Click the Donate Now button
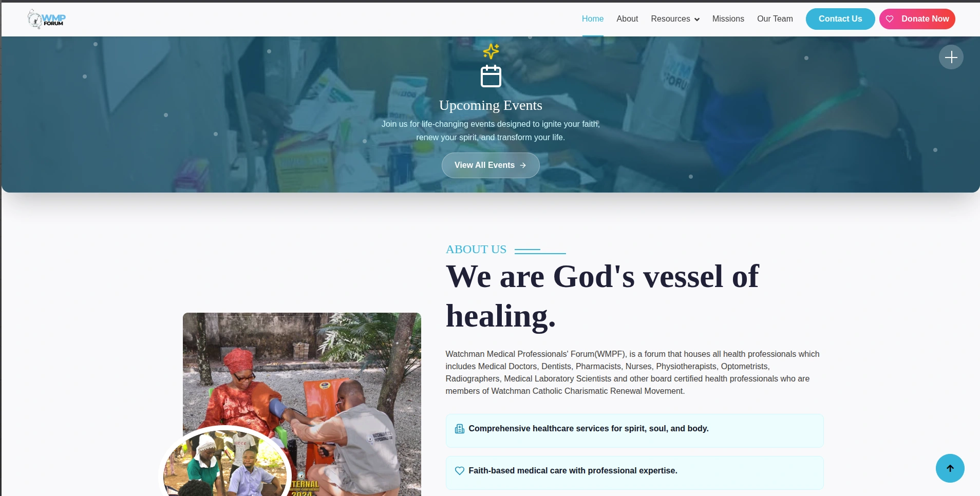Screen dimensions: 980x496 click(x=917, y=19)
